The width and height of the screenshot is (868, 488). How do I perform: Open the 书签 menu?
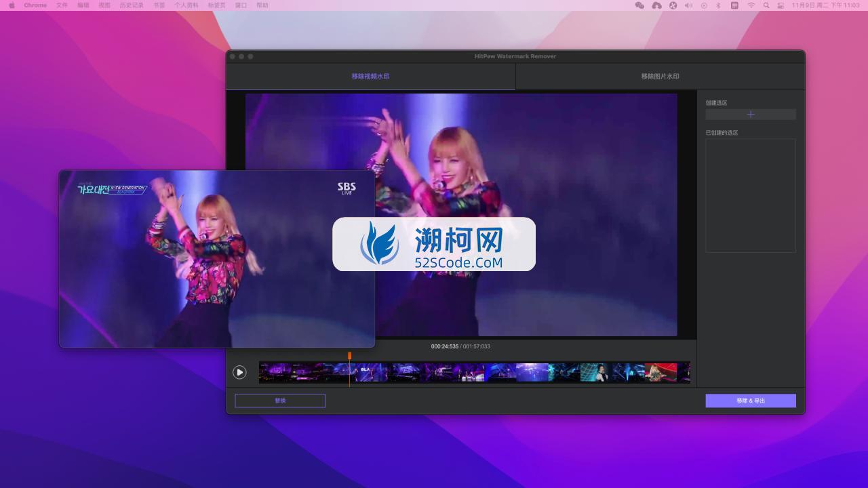point(159,5)
